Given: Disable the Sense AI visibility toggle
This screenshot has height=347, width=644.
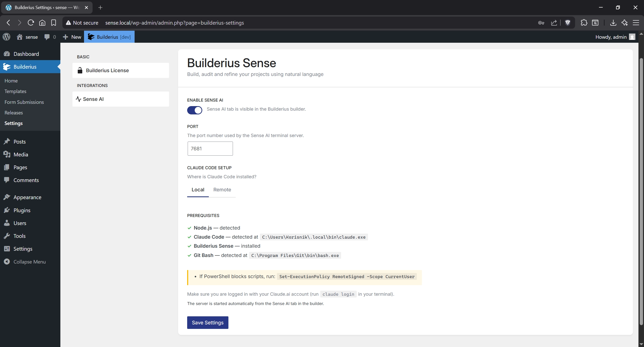Looking at the screenshot, I should click(x=194, y=110).
